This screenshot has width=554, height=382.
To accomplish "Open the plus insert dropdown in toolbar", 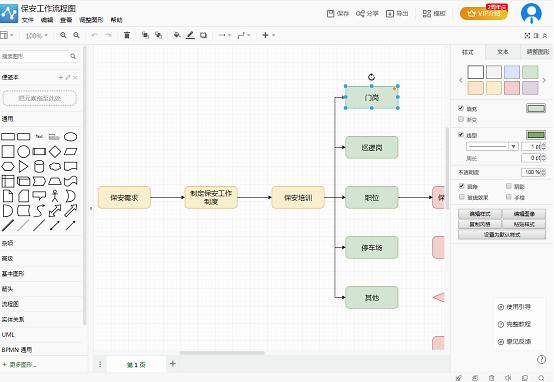I will click(x=268, y=35).
